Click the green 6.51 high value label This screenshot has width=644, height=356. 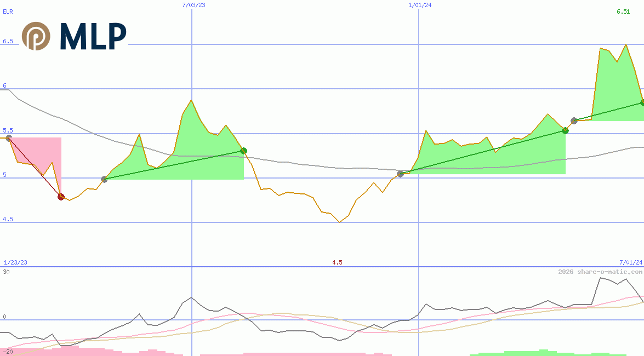pyautogui.click(x=623, y=12)
